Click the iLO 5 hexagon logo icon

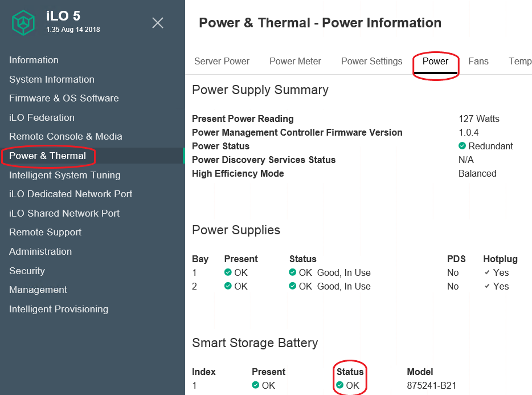point(23,23)
